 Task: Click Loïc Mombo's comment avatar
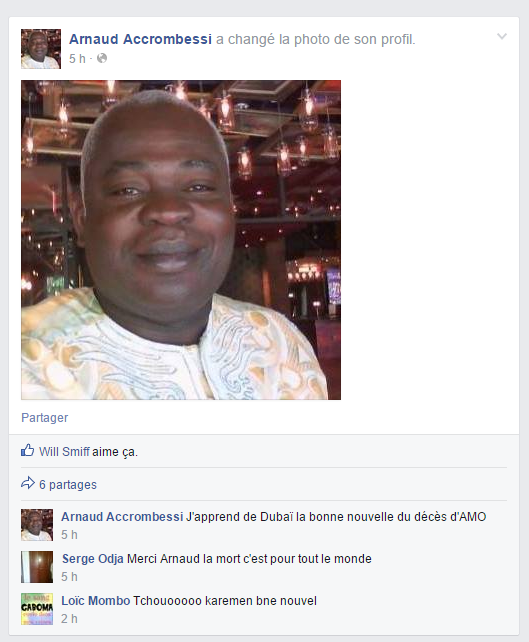click(37, 609)
